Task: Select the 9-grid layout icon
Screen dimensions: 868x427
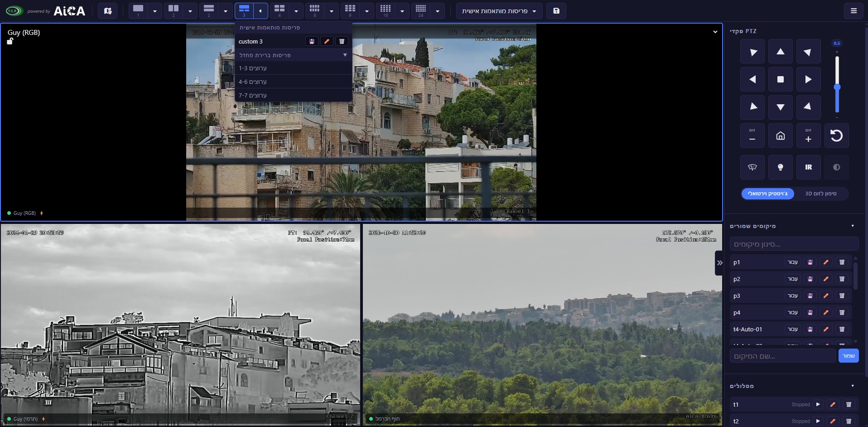Action: (350, 11)
